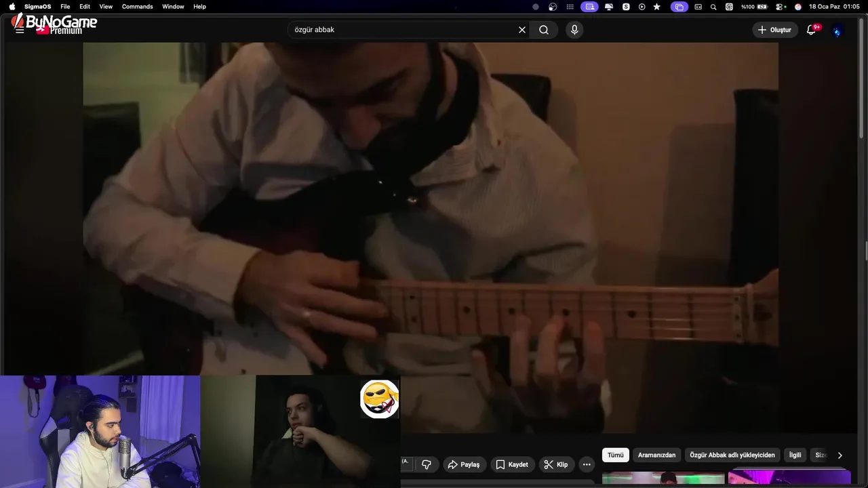
Task: Click the menu bar clock 18 Oca Paz 01:05
Action: tap(834, 6)
